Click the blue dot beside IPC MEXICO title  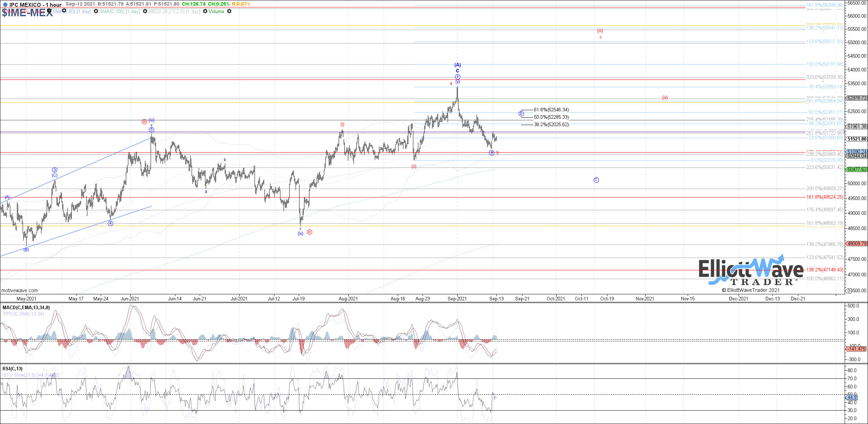(5, 5)
